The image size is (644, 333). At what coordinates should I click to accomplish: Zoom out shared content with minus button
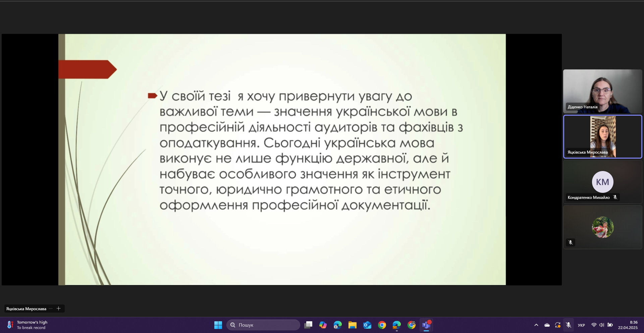click(x=51, y=309)
